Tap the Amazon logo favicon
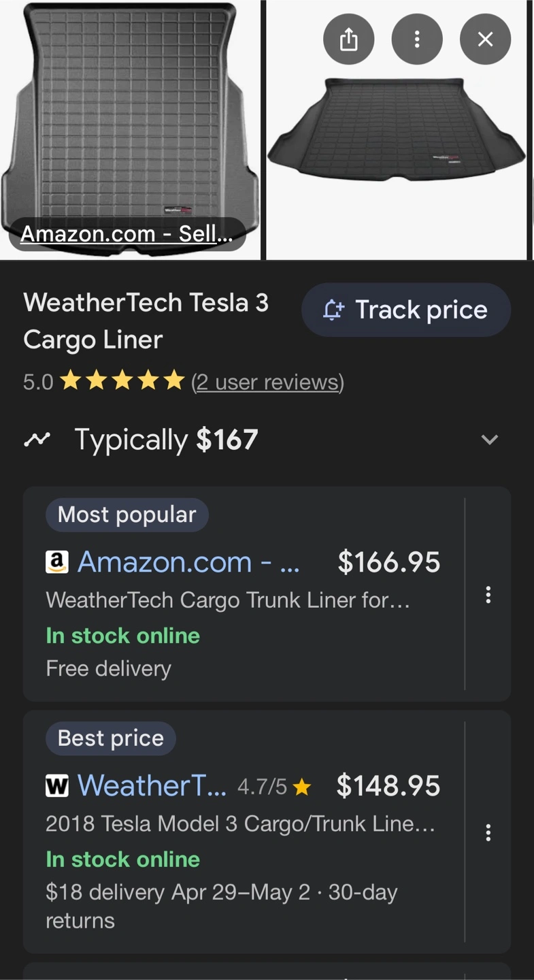534x980 pixels. pos(57,562)
